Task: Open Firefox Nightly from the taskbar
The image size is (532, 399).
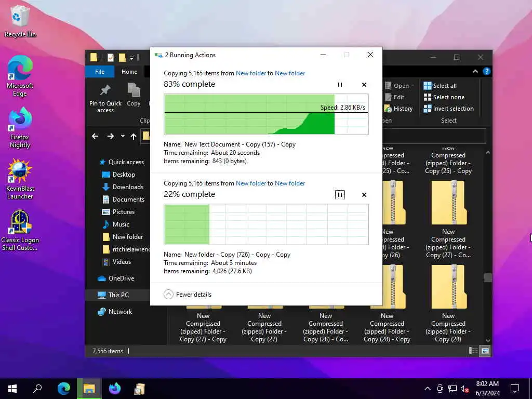Action: pos(115,389)
